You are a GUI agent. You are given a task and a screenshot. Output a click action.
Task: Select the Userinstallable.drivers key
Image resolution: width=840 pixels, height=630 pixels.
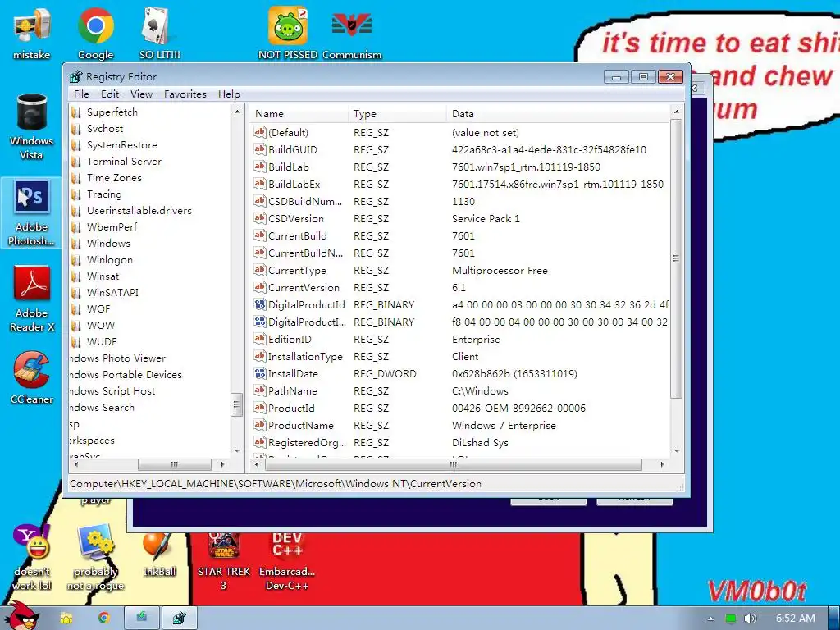click(139, 211)
